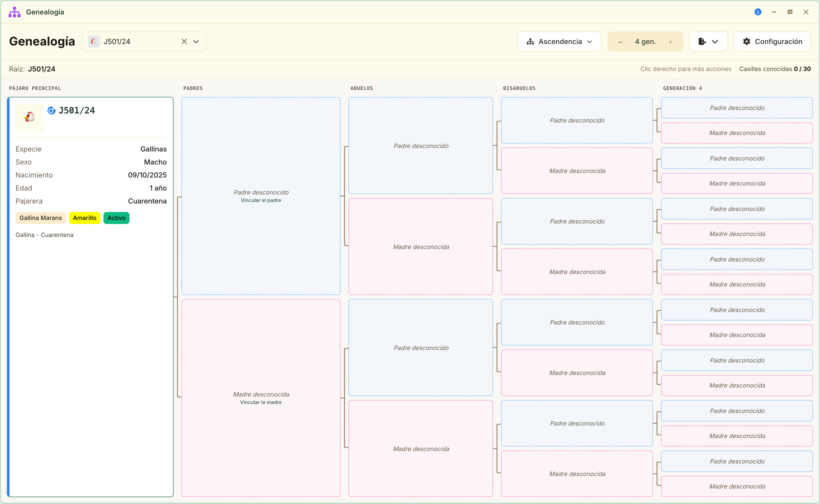
Task: Open the export file dropdown
Action: point(708,41)
